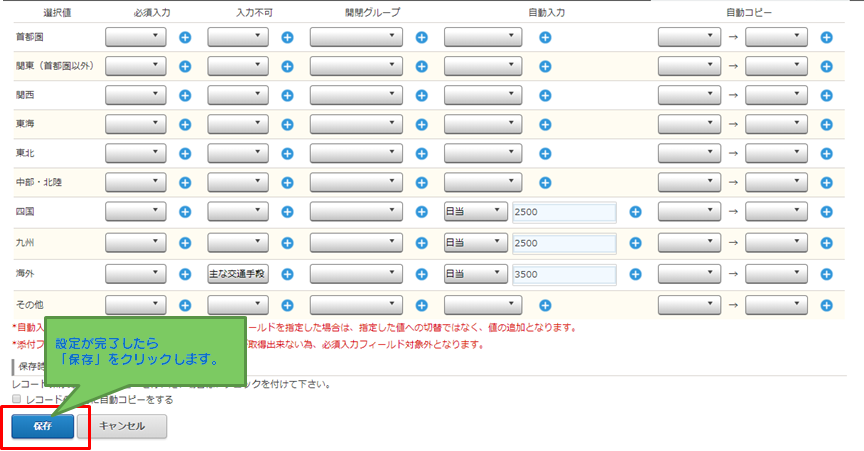Click 入力不可 plus icon in 関東（首都圏以外） row

click(x=287, y=66)
